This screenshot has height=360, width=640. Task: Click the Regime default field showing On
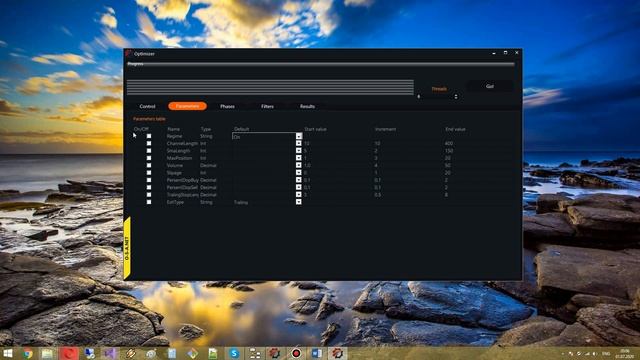[x=264, y=136]
